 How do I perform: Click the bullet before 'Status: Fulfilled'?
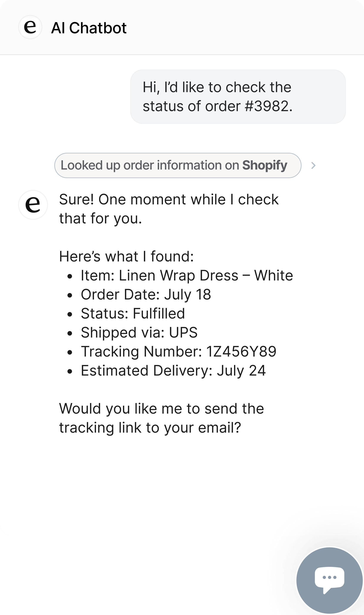click(70, 314)
